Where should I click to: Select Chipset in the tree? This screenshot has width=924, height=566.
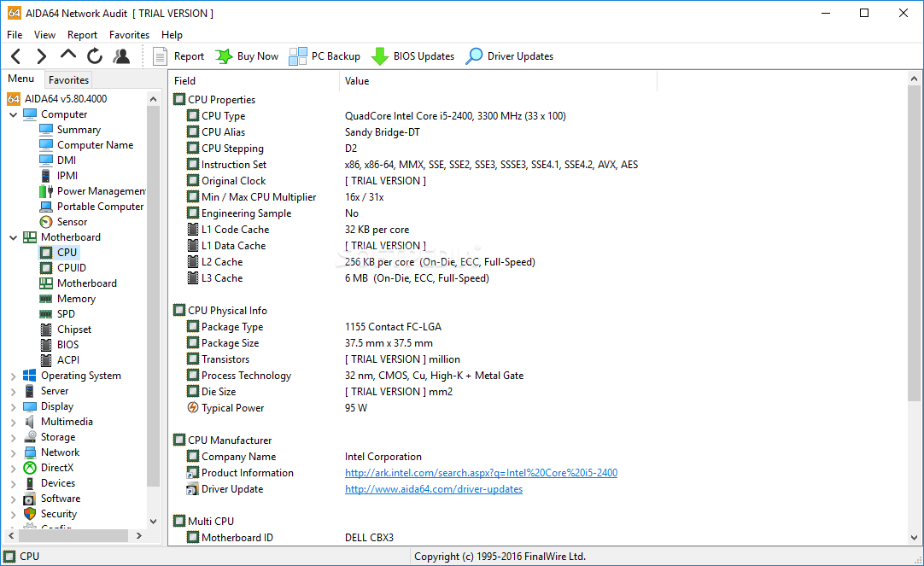click(x=73, y=330)
